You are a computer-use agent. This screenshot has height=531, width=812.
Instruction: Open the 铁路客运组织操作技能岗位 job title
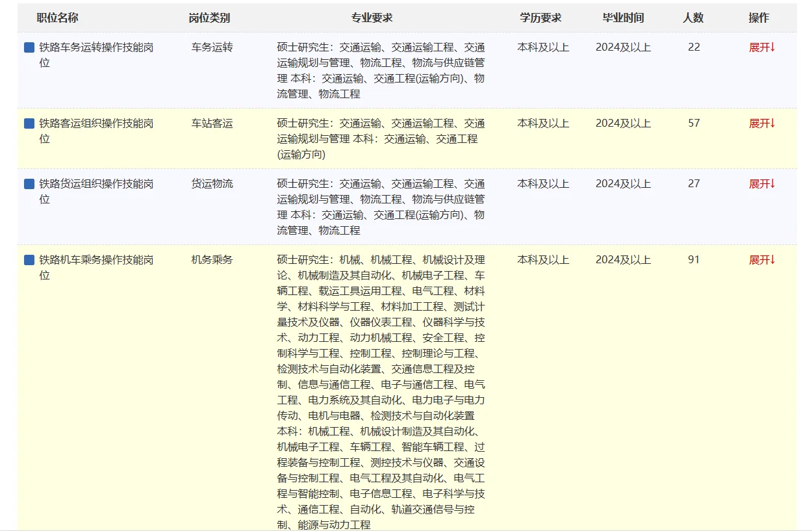[96, 131]
